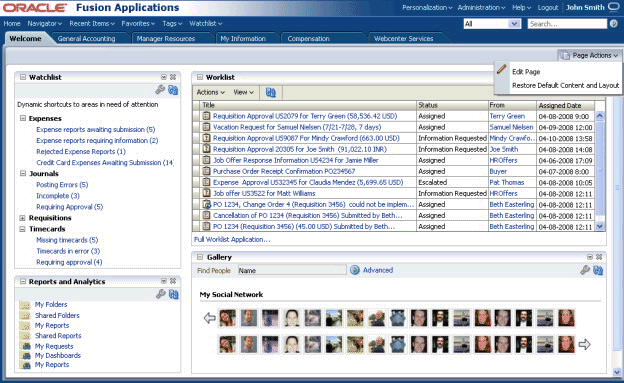Open Posting Errors (5) link
The height and width of the screenshot is (383, 624).
pyautogui.click(x=62, y=185)
